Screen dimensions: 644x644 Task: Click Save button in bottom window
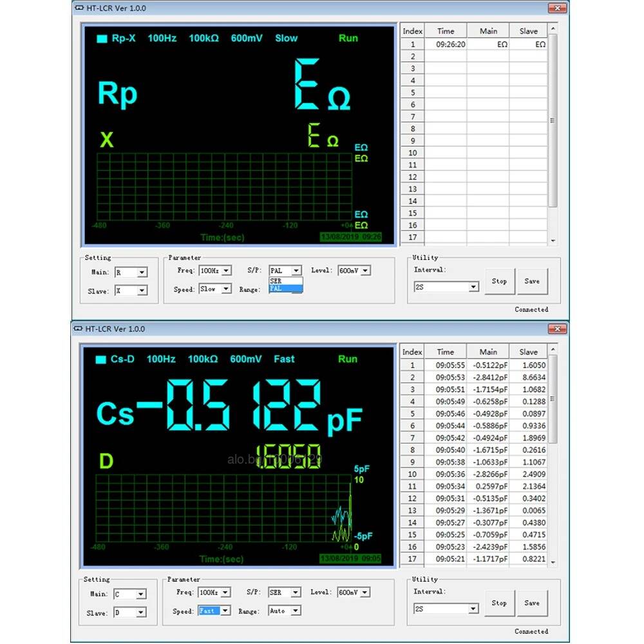(x=532, y=603)
